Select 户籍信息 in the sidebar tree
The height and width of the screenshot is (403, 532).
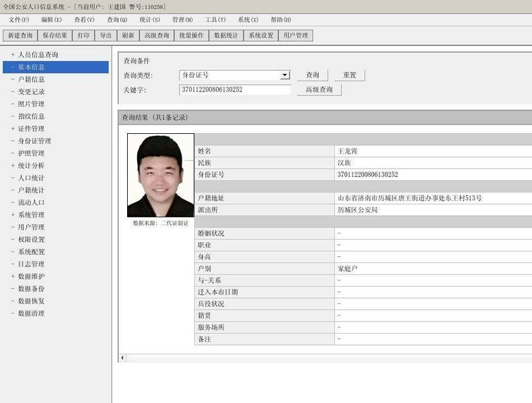(x=31, y=79)
